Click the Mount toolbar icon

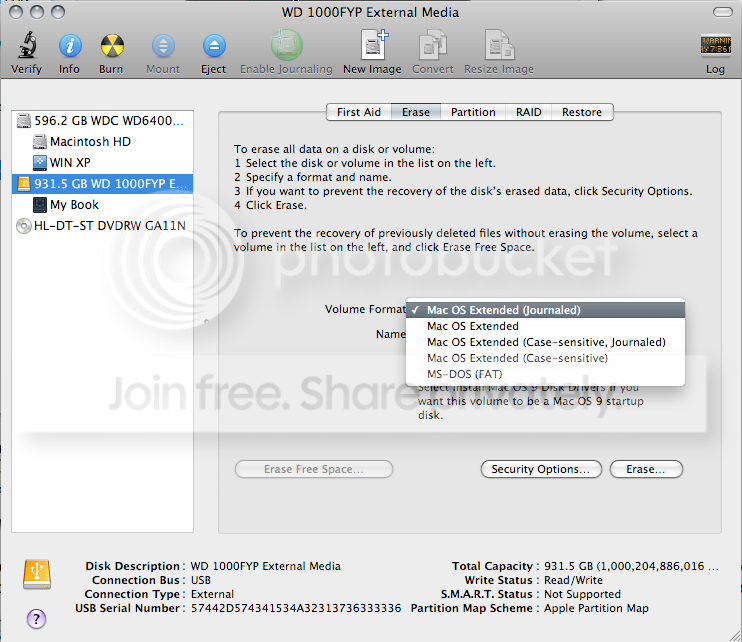163,46
